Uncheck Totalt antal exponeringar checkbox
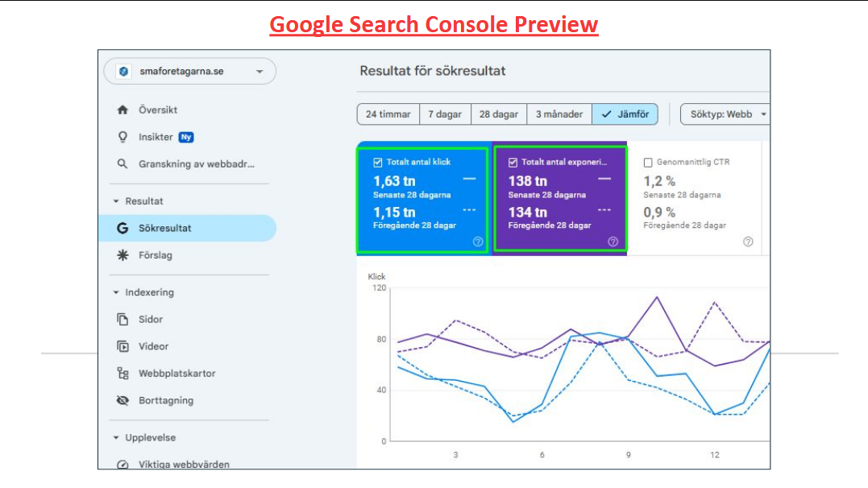 tap(513, 162)
